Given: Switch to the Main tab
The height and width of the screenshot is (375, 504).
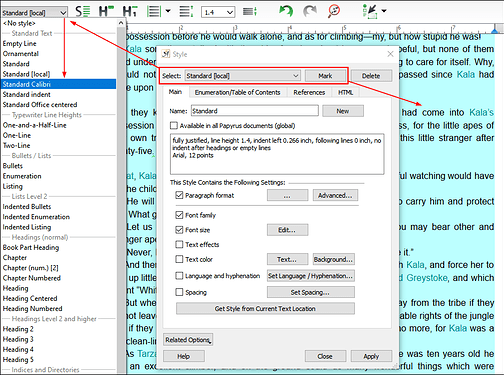Looking at the screenshot, I should coord(175,92).
